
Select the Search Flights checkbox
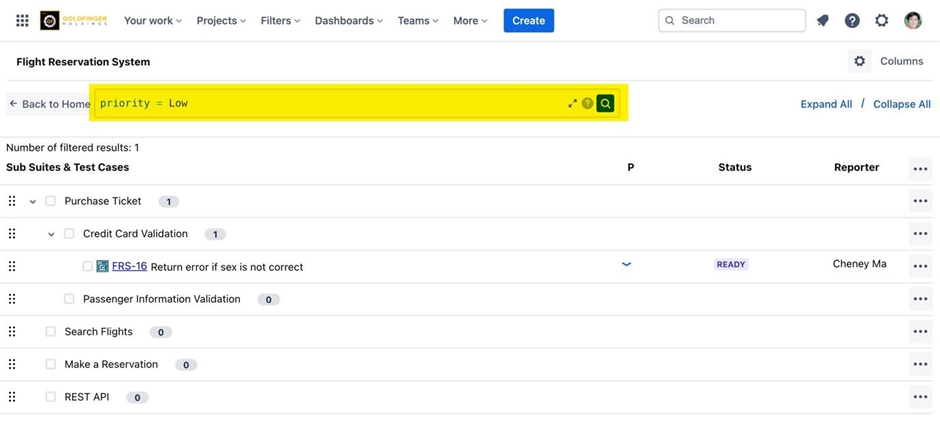click(51, 332)
